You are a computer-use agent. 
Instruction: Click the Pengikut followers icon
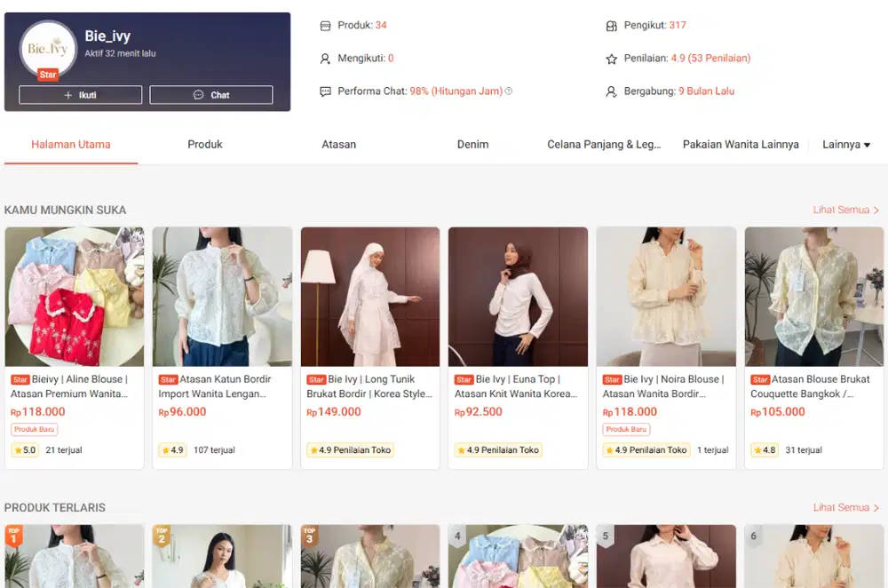[x=611, y=26]
